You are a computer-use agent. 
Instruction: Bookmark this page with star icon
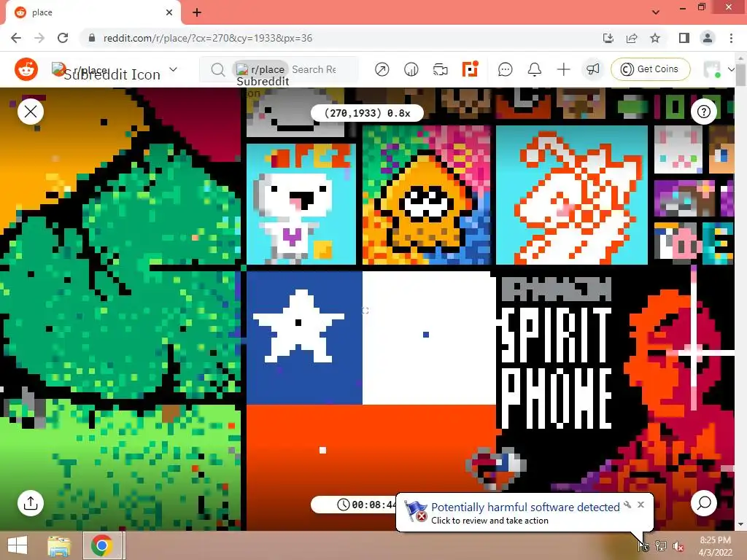655,38
